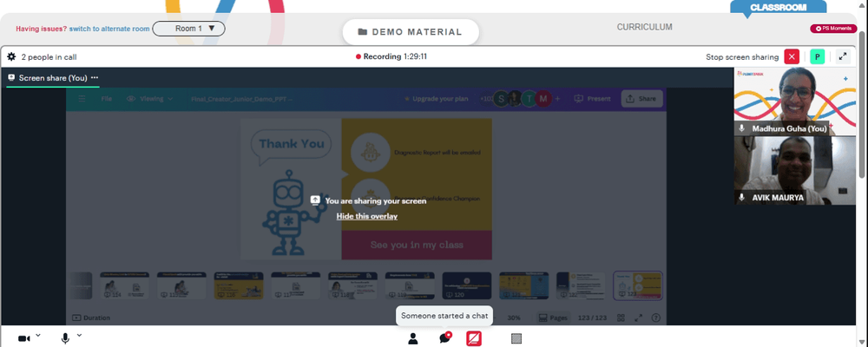This screenshot has height=347, width=868.
Task: Click Upgrade your plan in Canva
Action: pos(437,99)
